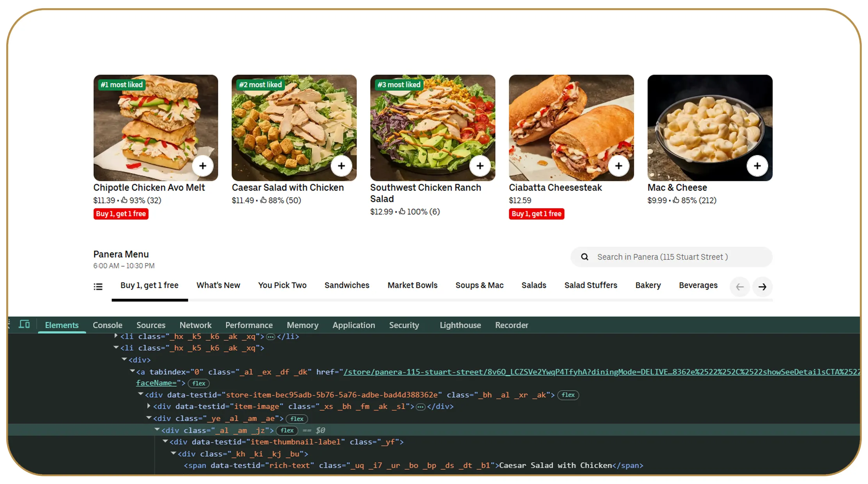This screenshot has height=484, width=868.
Task: Go to Sandwiches category tab
Action: [x=347, y=285]
